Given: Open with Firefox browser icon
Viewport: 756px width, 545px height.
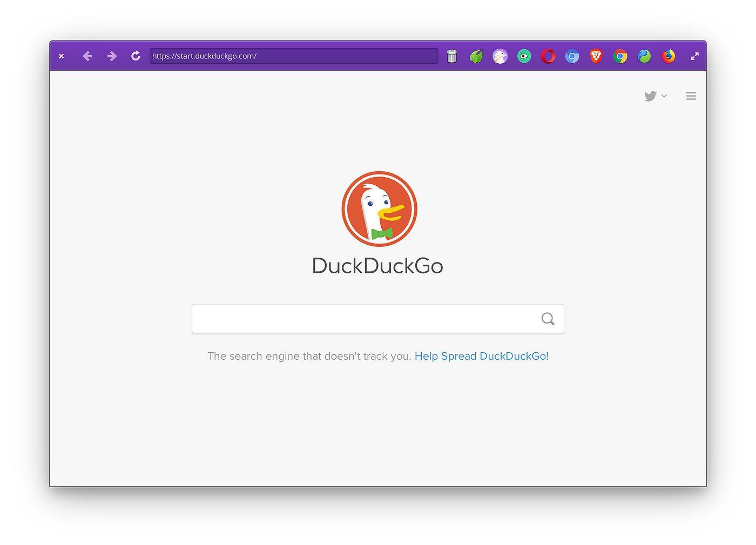Looking at the screenshot, I should coord(669,56).
